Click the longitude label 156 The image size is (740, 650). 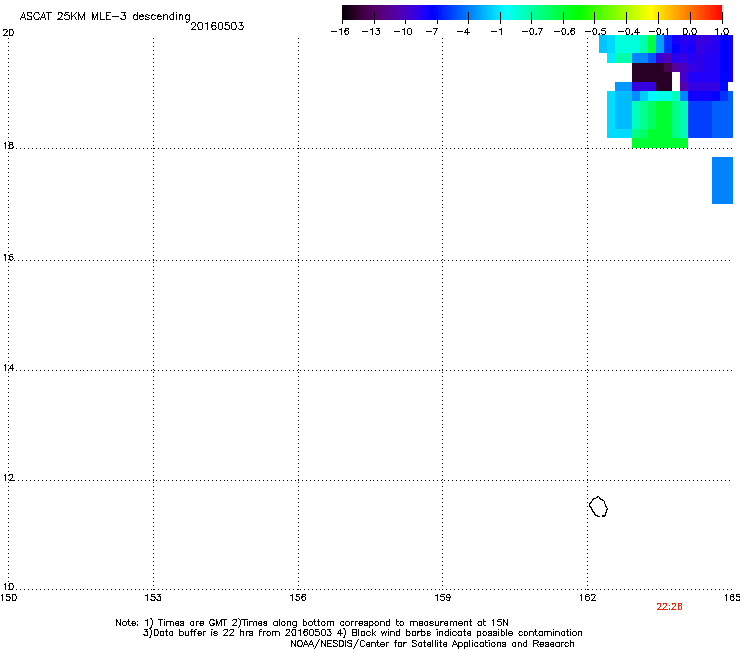click(298, 598)
